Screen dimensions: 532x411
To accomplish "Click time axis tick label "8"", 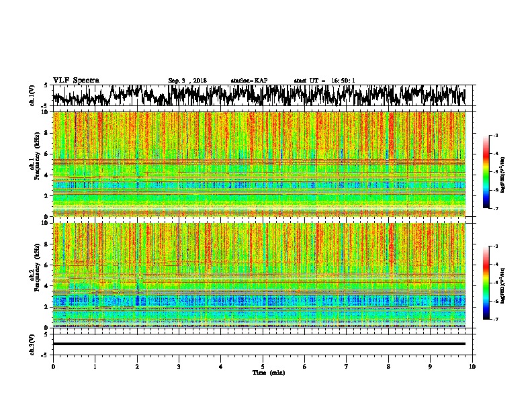I will (x=388, y=367).
